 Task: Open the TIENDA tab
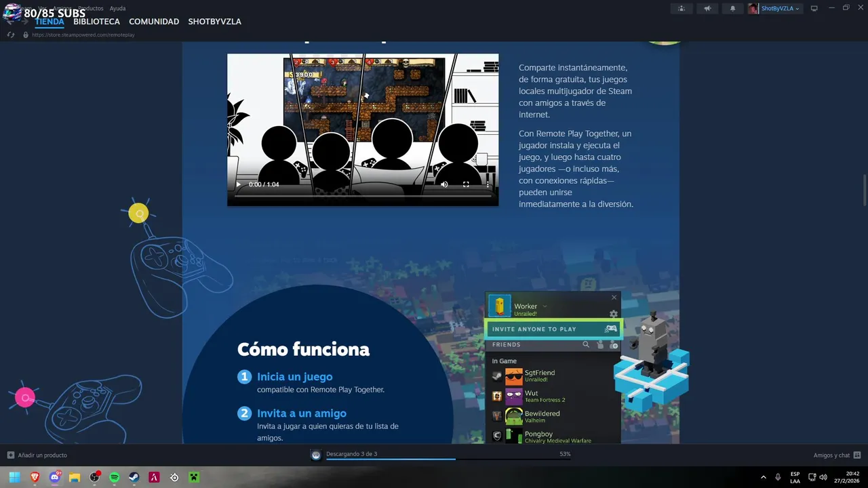tap(50, 22)
